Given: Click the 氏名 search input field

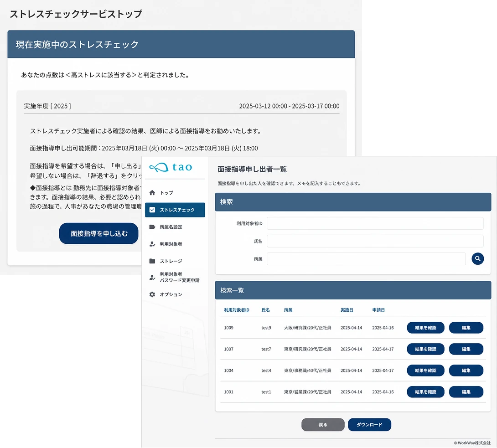Looking at the screenshot, I should pos(375,241).
